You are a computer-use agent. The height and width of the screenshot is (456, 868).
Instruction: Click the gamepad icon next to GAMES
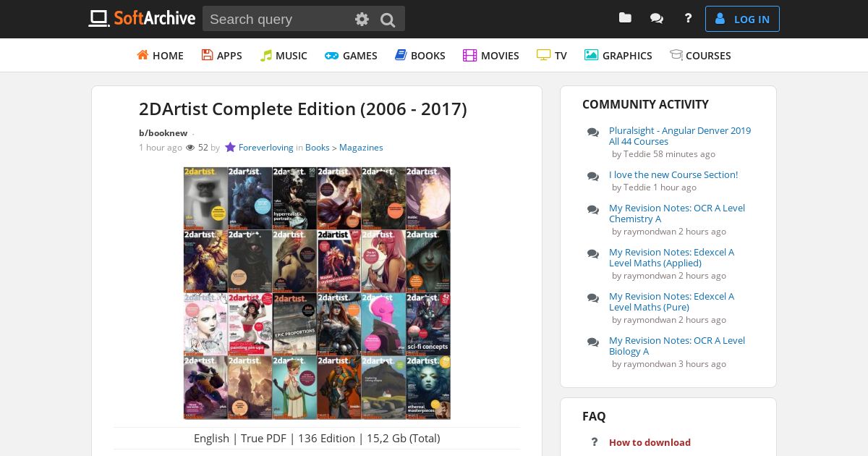tap(331, 55)
